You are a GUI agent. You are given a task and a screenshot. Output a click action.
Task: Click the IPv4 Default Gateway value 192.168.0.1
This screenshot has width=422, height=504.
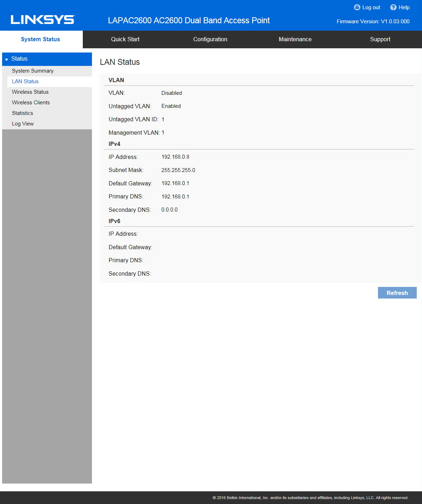(x=175, y=183)
